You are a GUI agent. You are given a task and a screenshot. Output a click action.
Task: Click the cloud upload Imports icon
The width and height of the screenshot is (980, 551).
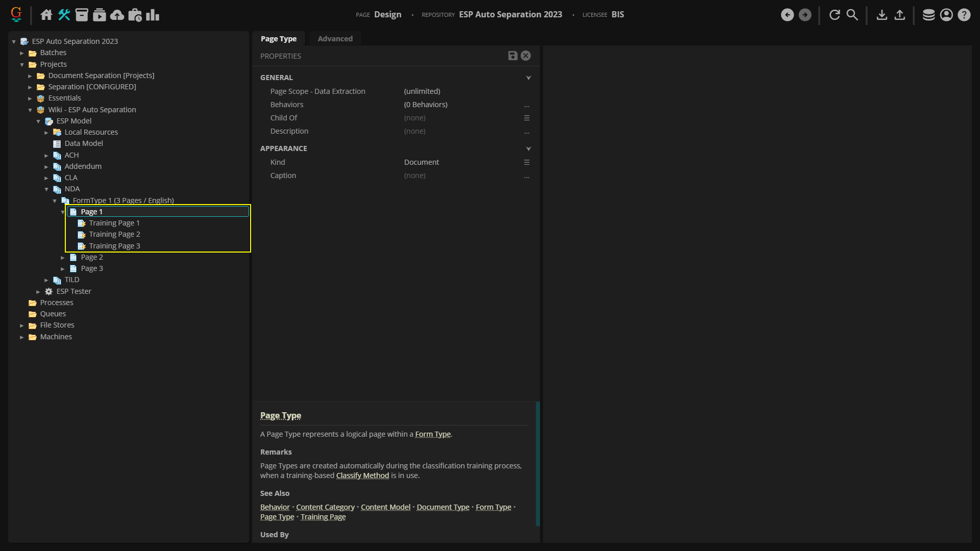(117, 15)
